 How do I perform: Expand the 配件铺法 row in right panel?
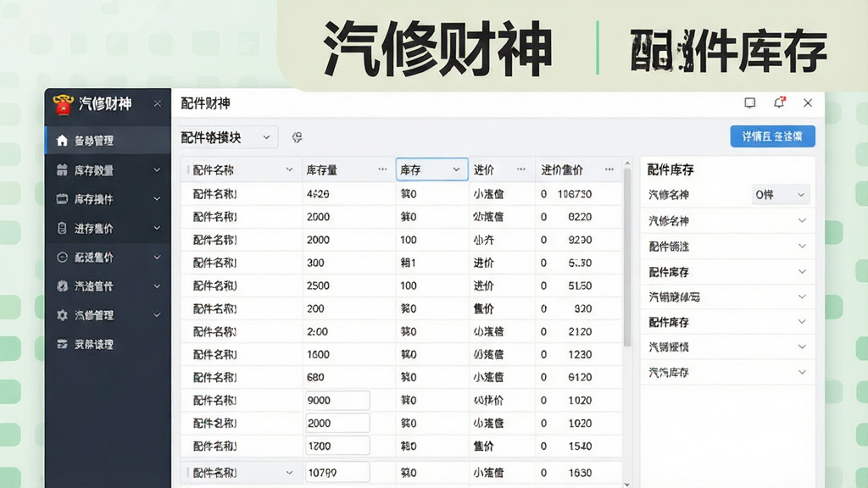tap(802, 246)
